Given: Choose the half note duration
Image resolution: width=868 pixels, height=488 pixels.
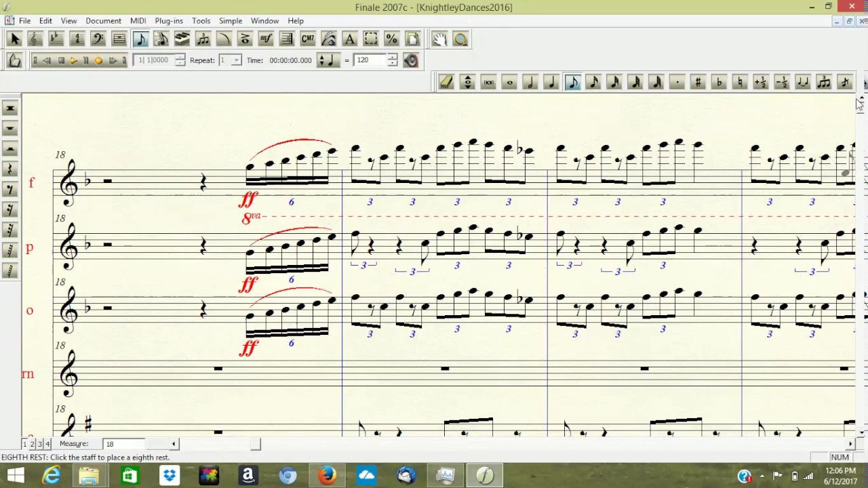Looking at the screenshot, I should click(530, 82).
